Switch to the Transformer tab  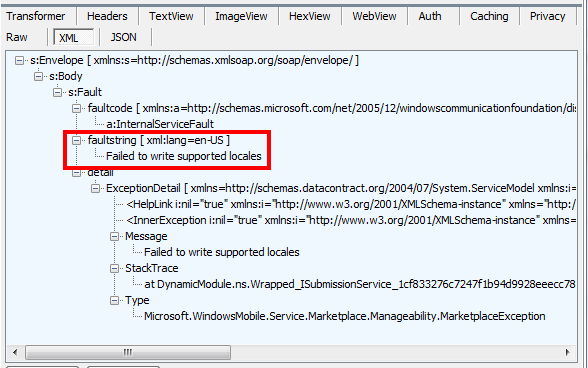click(36, 16)
